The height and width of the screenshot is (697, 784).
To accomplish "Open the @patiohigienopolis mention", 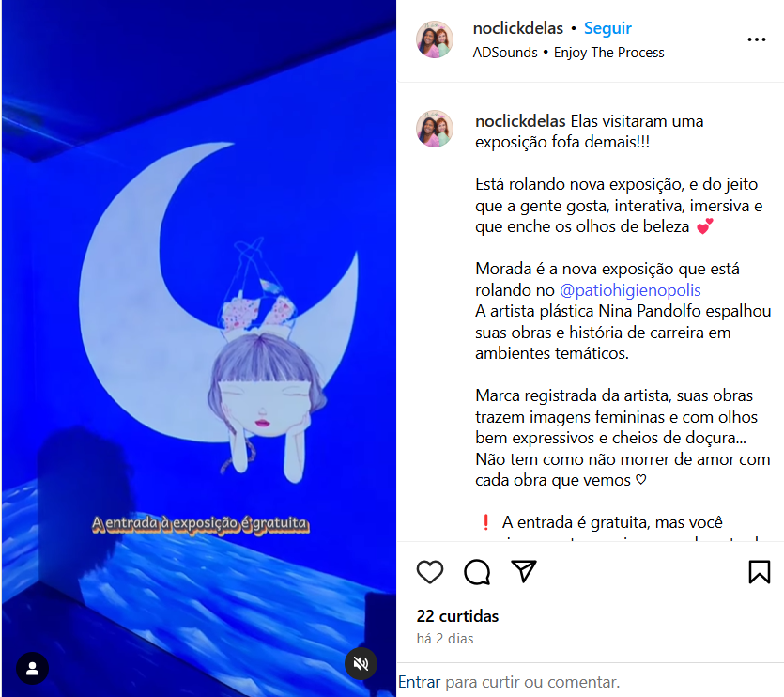I will [630, 290].
